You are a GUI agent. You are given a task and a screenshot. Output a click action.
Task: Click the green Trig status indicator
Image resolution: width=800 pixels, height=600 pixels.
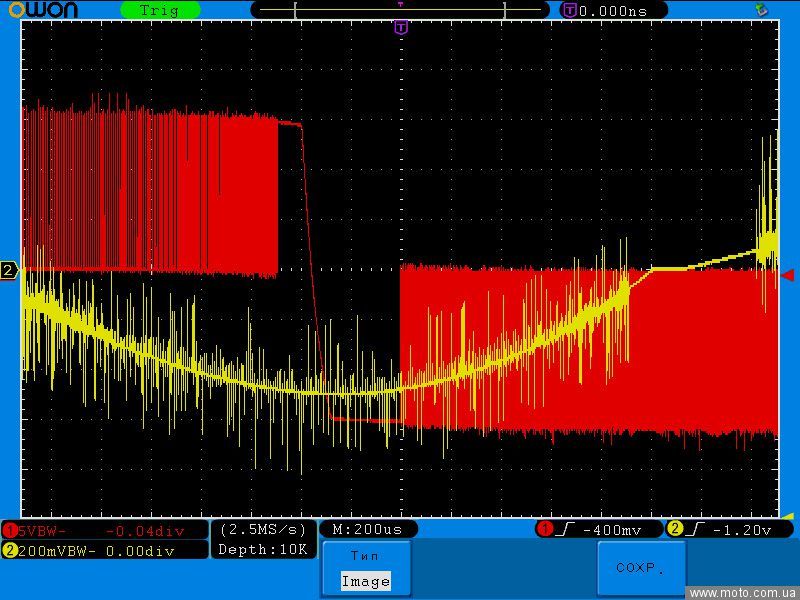coord(159,10)
